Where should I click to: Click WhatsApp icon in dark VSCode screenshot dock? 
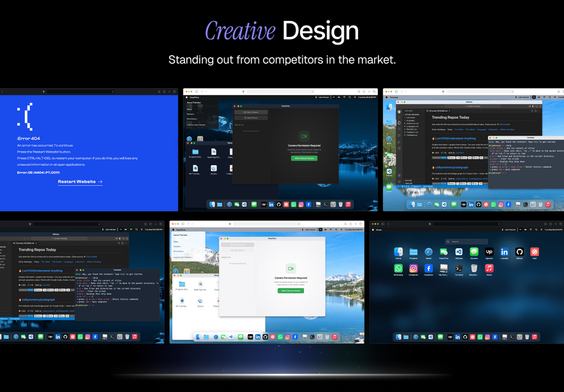click(x=80, y=337)
